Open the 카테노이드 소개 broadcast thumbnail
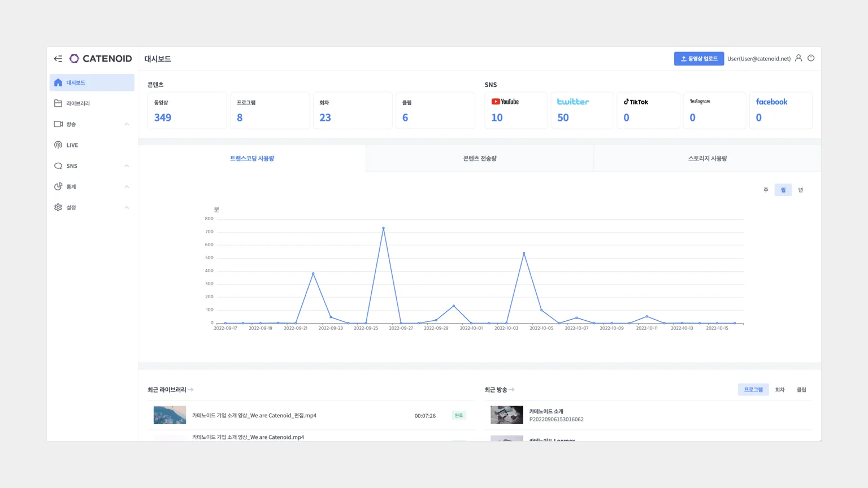The height and width of the screenshot is (488, 868). click(506, 415)
